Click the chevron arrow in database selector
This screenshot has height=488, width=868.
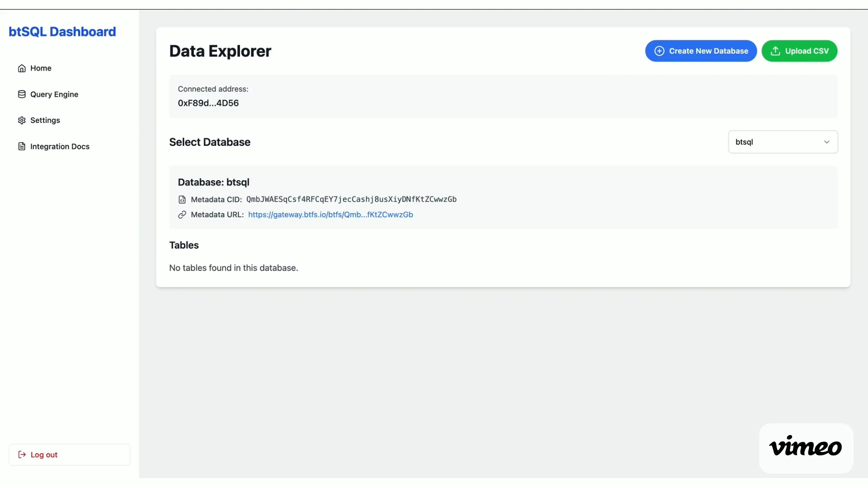(x=826, y=142)
